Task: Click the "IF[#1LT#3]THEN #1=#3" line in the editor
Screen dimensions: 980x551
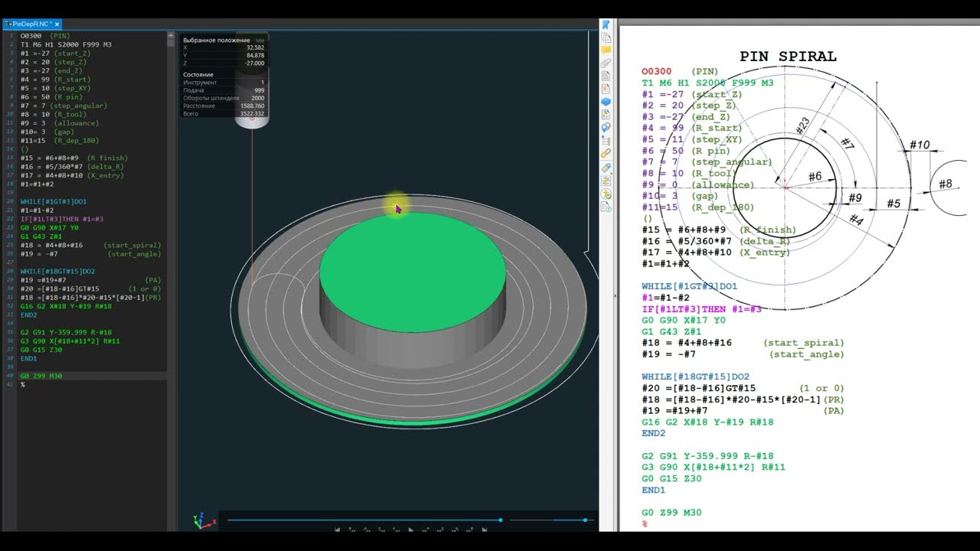Action: coord(62,219)
